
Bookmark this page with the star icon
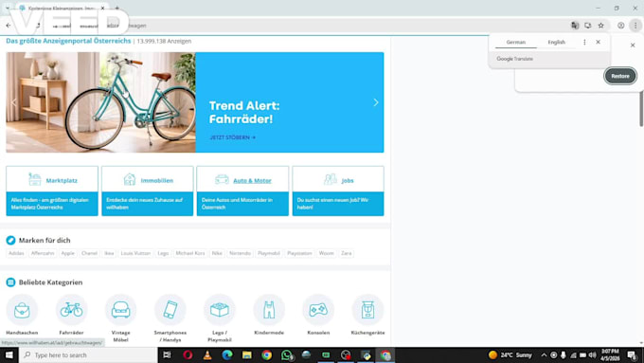(x=600, y=26)
